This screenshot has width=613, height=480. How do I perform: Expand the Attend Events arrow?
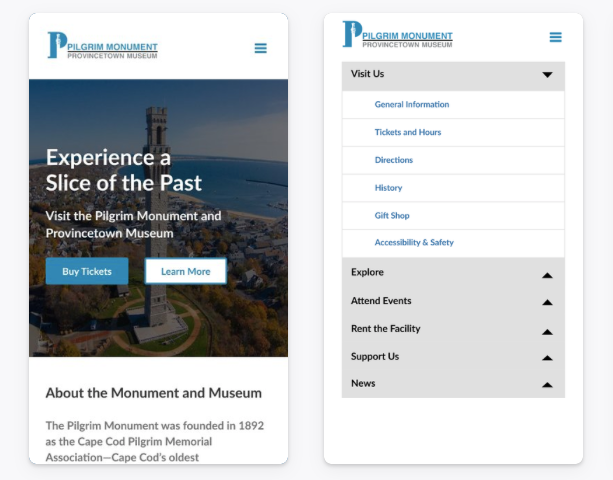click(x=547, y=302)
